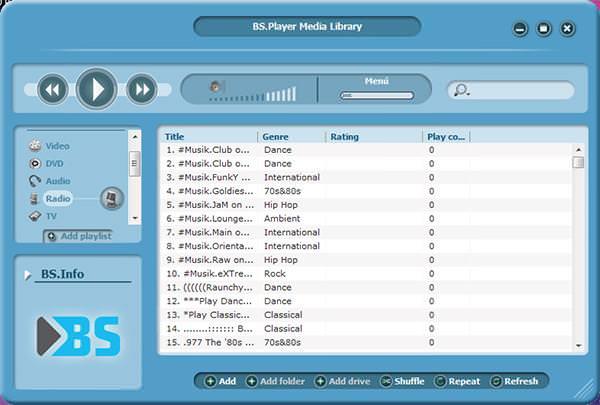Select row 12. ***Play Danc
This screenshot has height=405, width=600.
365,301
